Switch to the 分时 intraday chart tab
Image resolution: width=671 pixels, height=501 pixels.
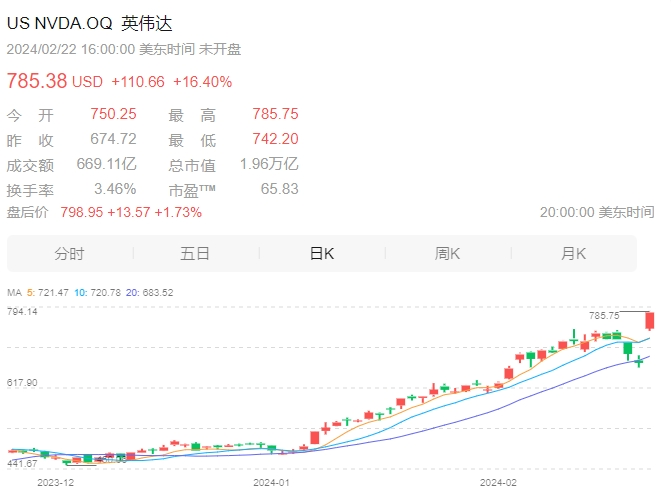pyautogui.click(x=69, y=254)
